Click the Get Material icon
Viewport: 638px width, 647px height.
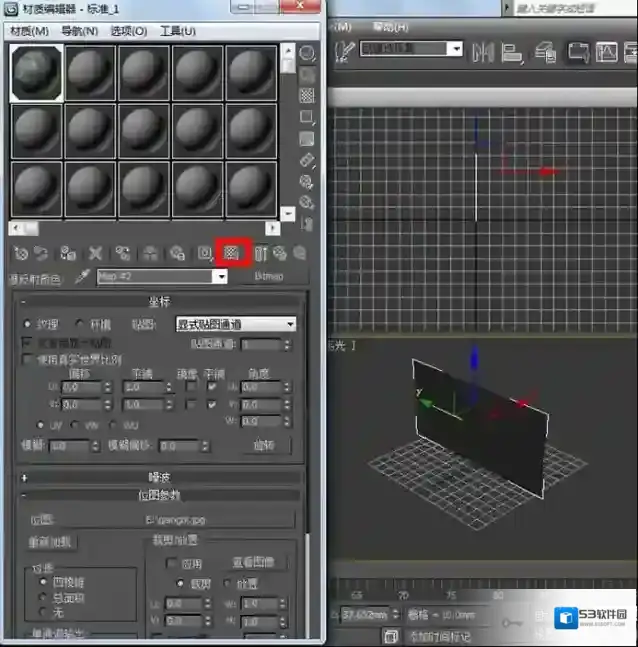[x=21, y=254]
